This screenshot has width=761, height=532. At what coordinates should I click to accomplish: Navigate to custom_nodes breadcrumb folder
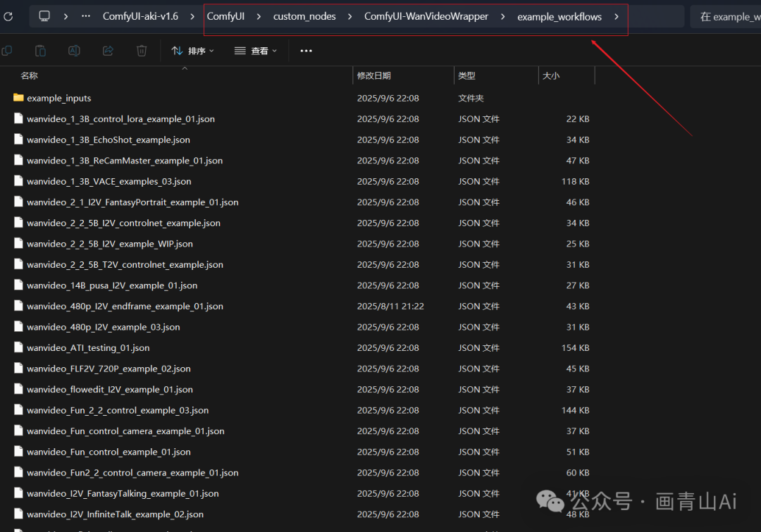304,16
